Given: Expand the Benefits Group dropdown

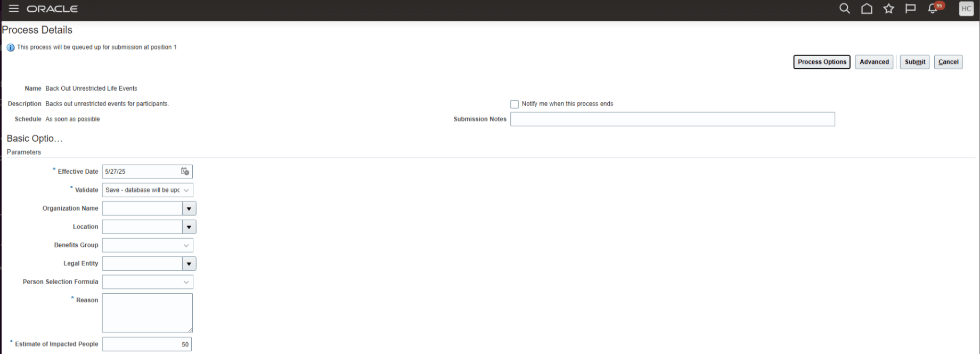Looking at the screenshot, I should (x=186, y=245).
